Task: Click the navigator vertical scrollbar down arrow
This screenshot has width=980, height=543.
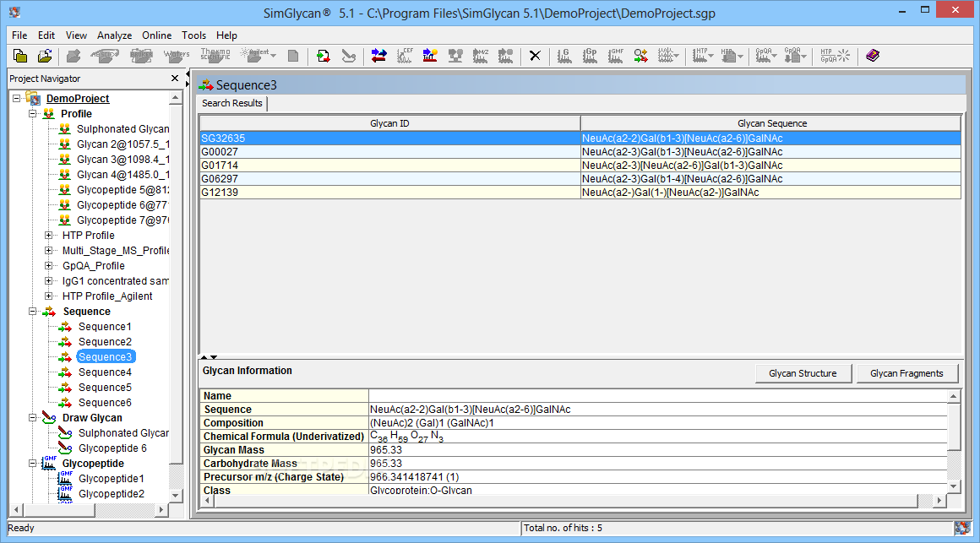Action: tap(176, 496)
